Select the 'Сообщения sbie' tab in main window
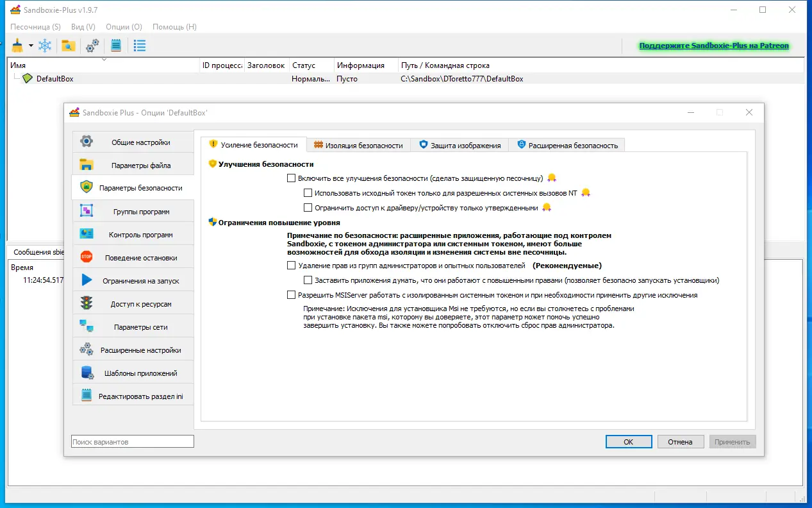The image size is (812, 508). point(37,252)
